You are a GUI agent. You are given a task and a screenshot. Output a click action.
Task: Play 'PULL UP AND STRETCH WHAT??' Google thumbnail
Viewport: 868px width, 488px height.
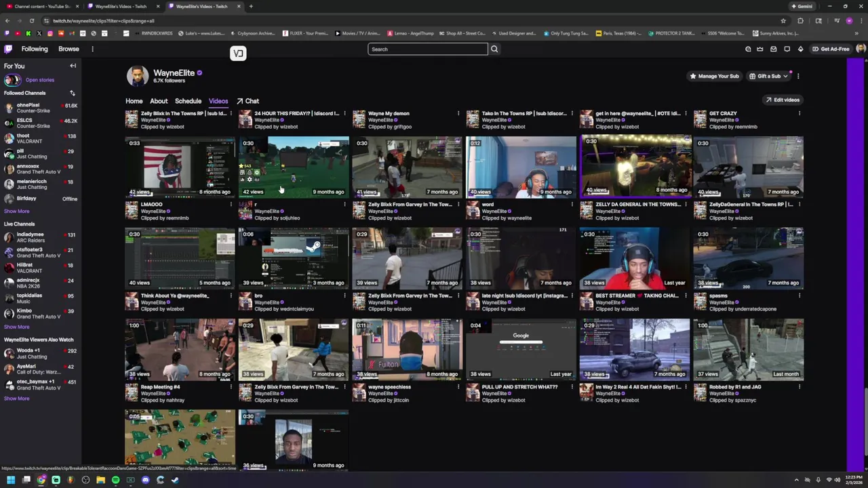[521, 349]
